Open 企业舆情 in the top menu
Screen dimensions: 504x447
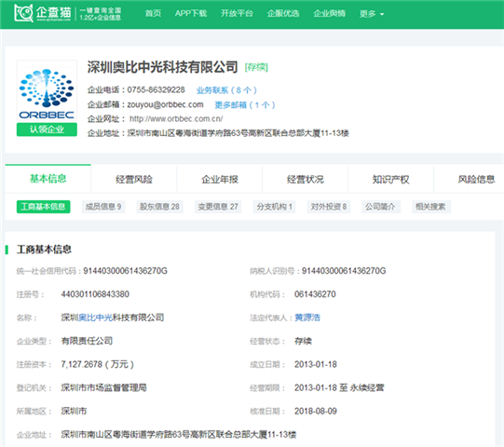tap(330, 13)
